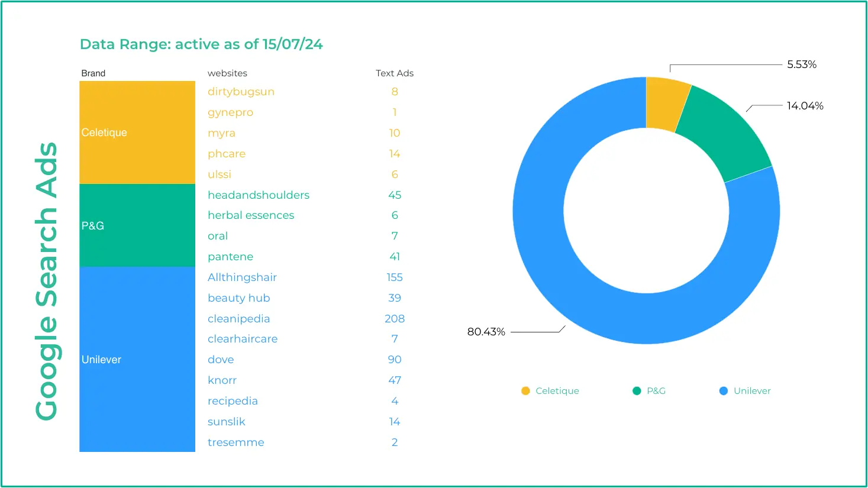The width and height of the screenshot is (868, 488).
Task: Click the green P&G legend dot
Action: coord(637,391)
